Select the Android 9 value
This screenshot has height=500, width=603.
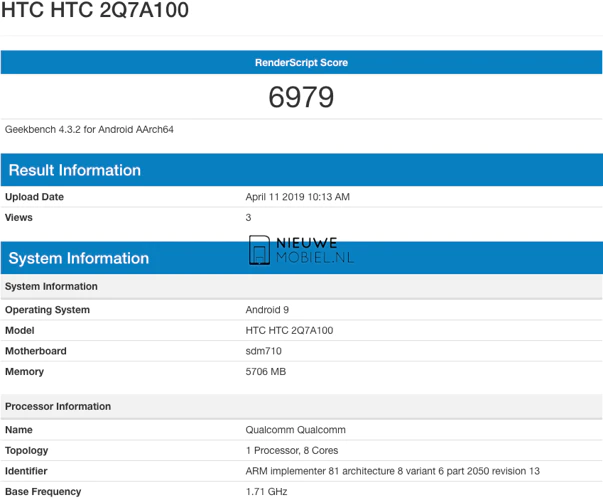point(267,310)
